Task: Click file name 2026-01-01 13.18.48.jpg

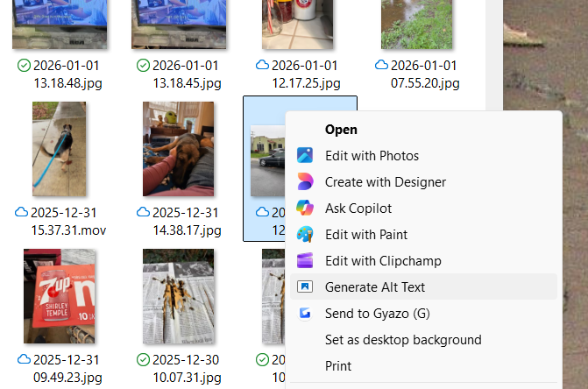Action: [67, 74]
